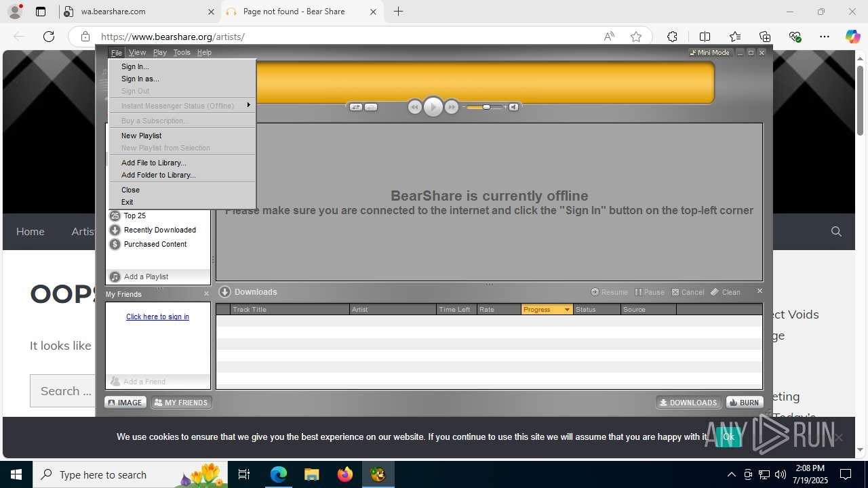Screen dimensions: 868x488
Task: Mute audio with the speaker icon
Action: (x=514, y=107)
